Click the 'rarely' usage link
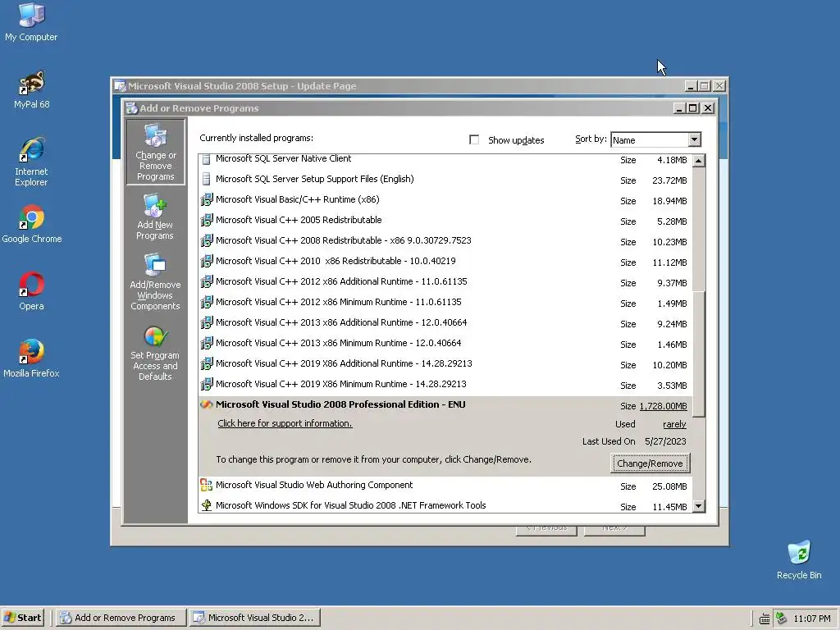This screenshot has height=630, width=840. tap(674, 424)
